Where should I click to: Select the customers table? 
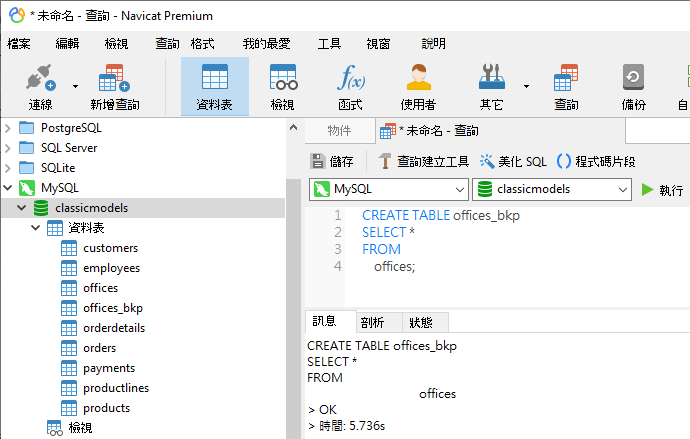pyautogui.click(x=110, y=248)
